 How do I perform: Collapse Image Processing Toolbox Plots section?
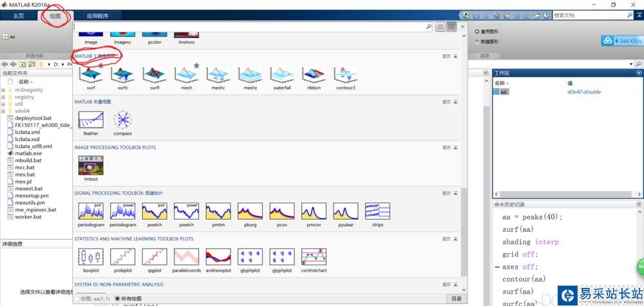coord(455,148)
